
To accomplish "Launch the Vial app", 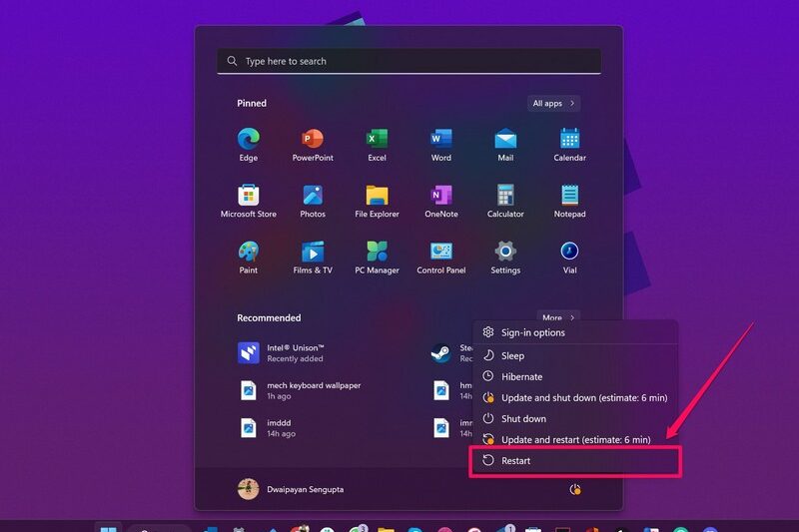I will tap(569, 258).
